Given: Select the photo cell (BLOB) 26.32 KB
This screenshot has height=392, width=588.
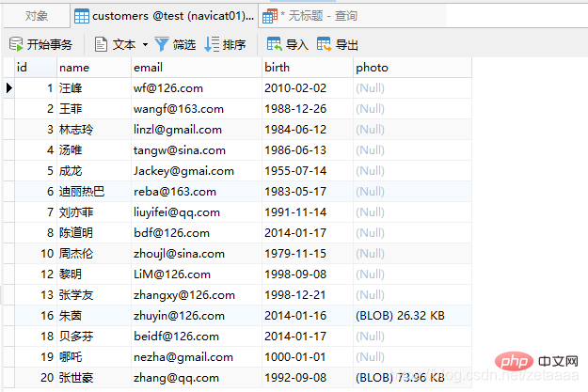Looking at the screenshot, I should tap(412, 316).
